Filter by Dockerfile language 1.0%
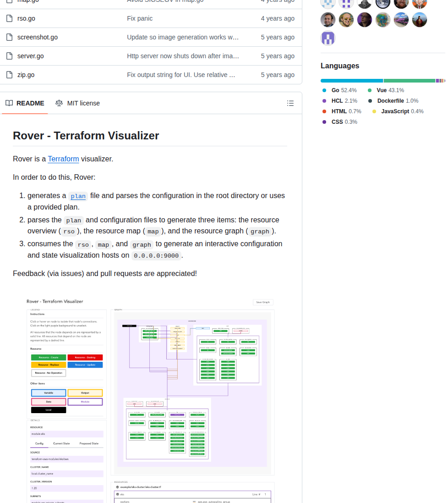Image resolution: width=448 pixels, height=503 pixels. point(393,101)
